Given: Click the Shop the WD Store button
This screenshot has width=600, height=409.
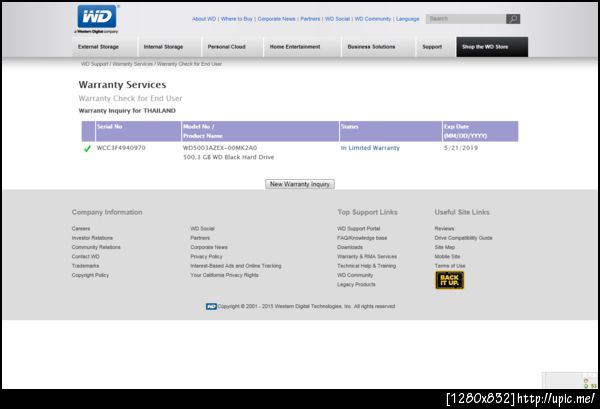Looking at the screenshot, I should pyautogui.click(x=492, y=47).
